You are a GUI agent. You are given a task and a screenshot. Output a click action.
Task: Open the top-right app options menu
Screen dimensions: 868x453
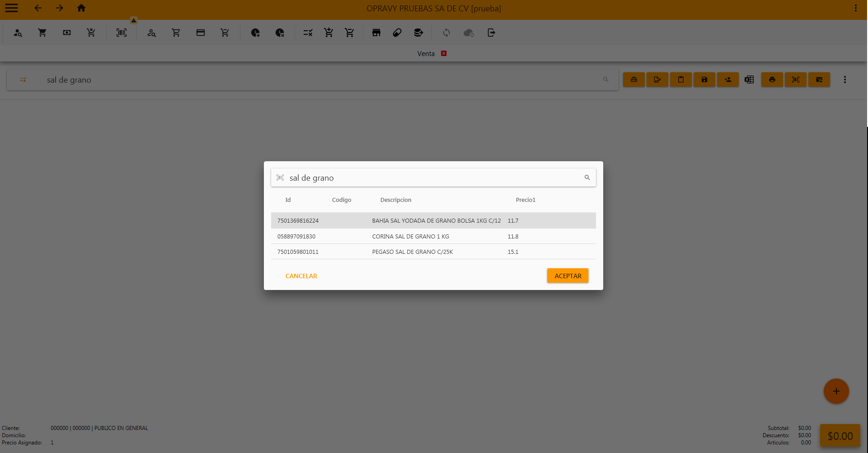click(x=856, y=8)
